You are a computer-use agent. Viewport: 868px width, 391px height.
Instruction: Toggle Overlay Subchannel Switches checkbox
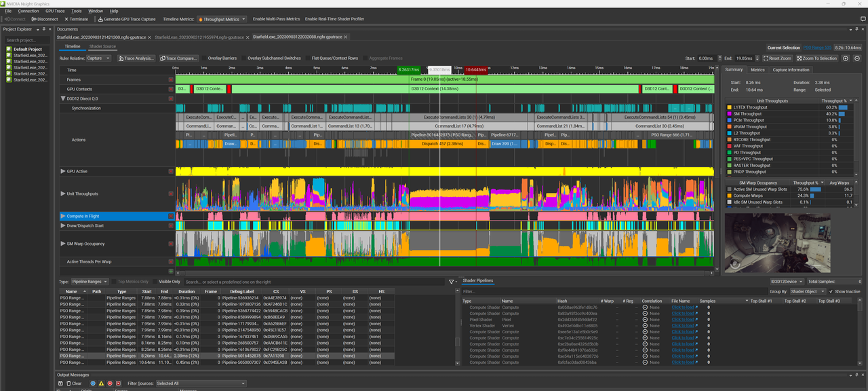click(243, 58)
